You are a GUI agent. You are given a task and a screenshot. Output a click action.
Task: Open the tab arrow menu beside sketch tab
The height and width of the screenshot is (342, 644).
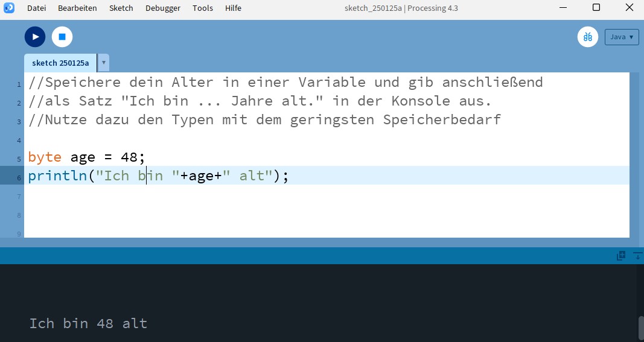pyautogui.click(x=103, y=63)
